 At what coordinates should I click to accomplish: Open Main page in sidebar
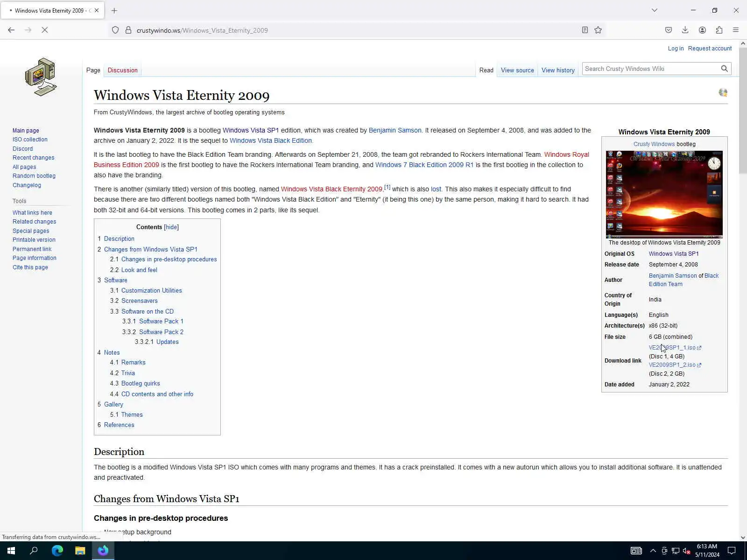click(26, 131)
